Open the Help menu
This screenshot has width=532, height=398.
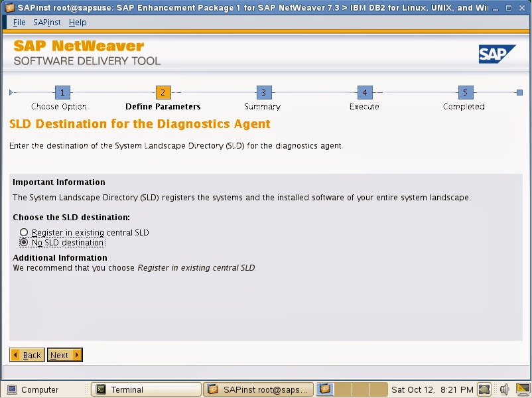[77, 22]
